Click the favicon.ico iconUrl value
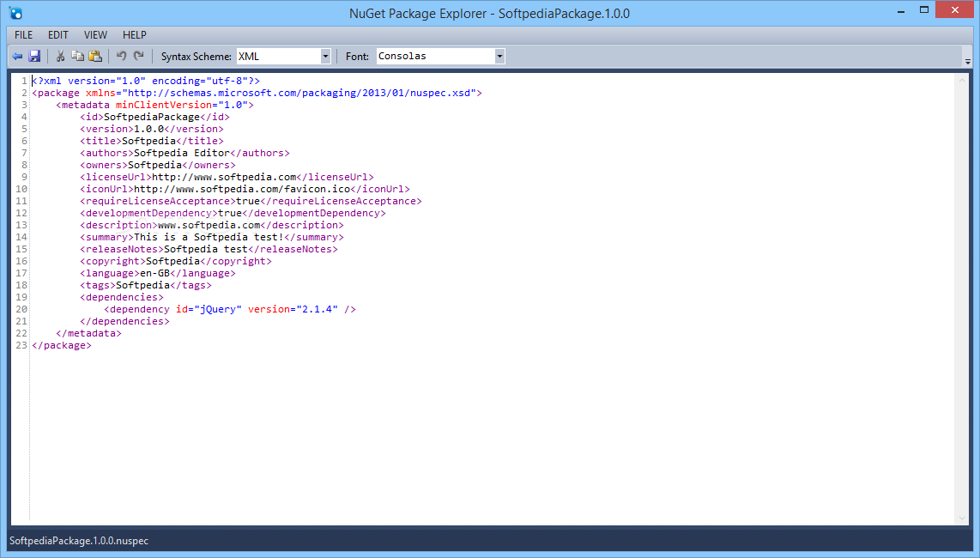The width and height of the screenshot is (980, 558). (242, 189)
